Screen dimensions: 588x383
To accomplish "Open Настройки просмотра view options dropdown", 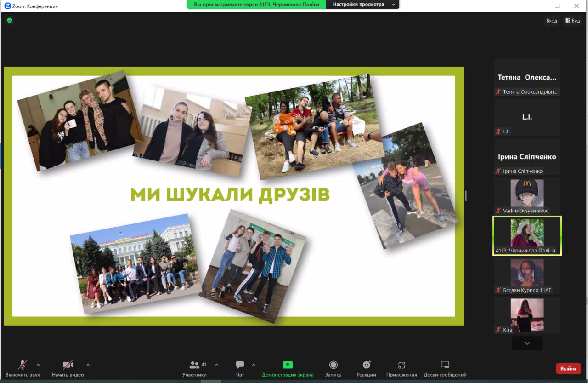I will click(x=362, y=4).
